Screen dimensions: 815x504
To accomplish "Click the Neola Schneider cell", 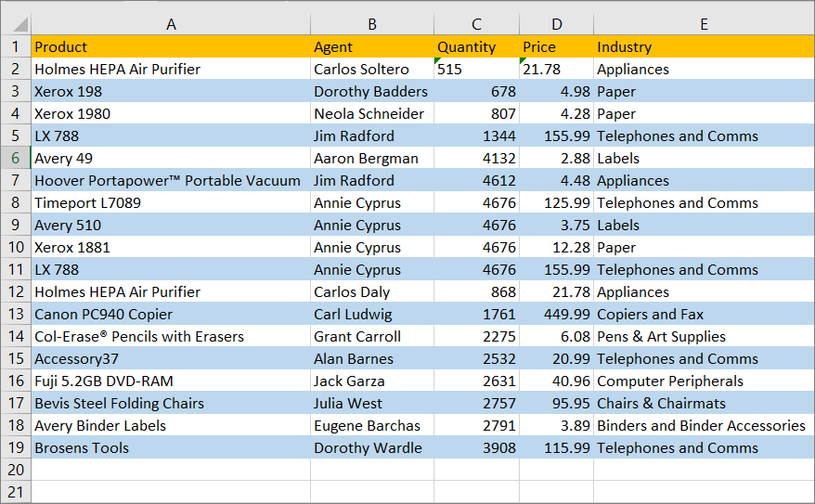I will 372,114.
